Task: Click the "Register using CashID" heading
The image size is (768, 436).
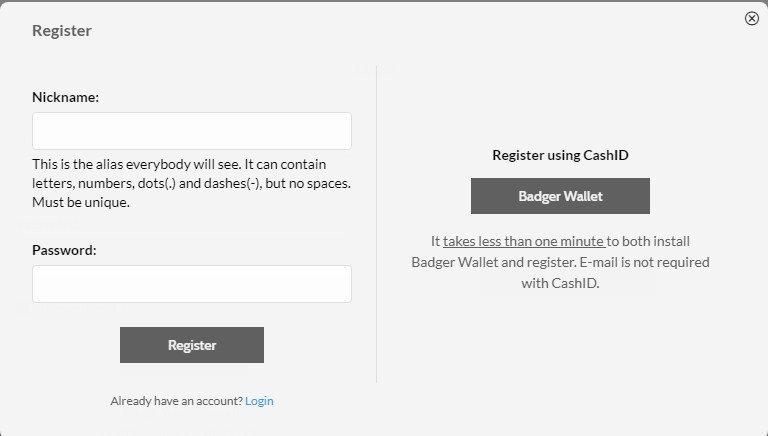Action: (x=560, y=155)
